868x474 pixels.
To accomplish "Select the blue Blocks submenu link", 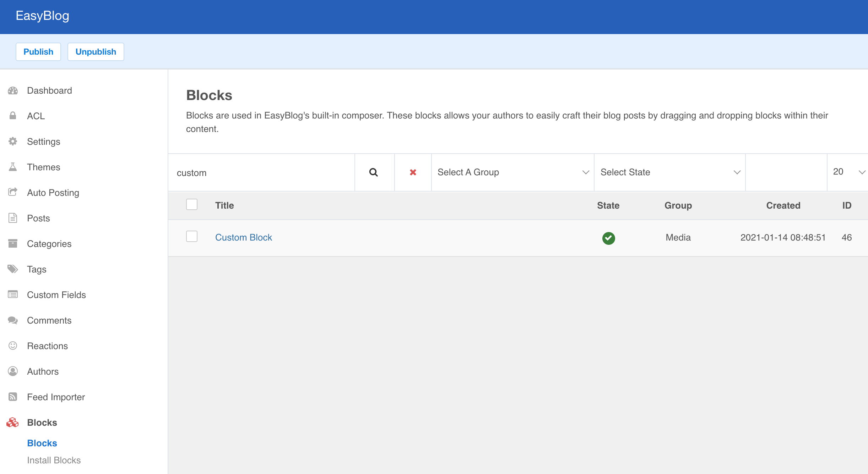I will click(42, 443).
